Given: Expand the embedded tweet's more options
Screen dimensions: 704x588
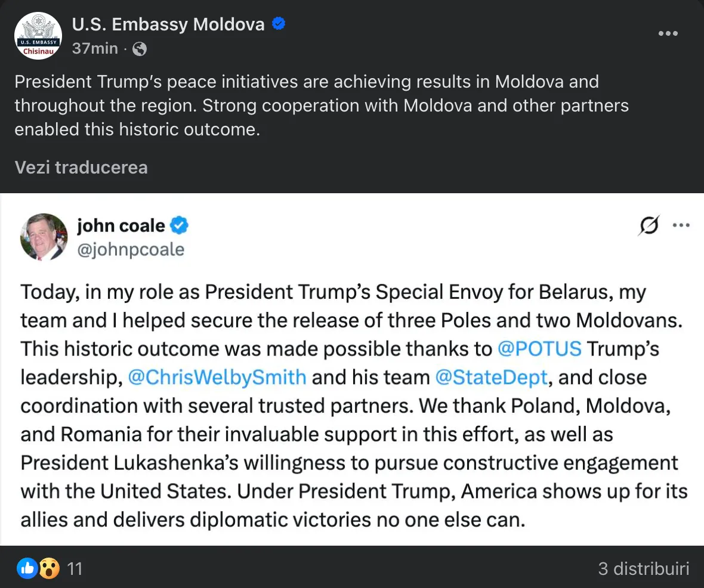Looking at the screenshot, I should (681, 226).
